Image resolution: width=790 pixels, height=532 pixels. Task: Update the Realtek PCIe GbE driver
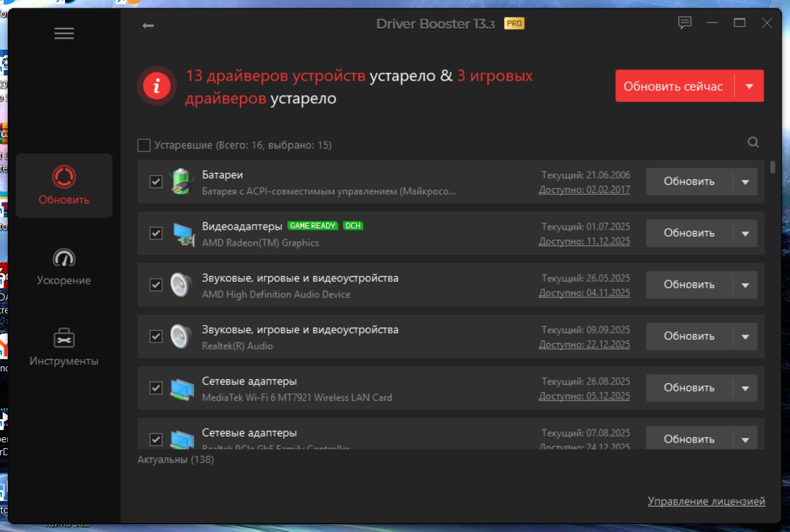(x=689, y=438)
